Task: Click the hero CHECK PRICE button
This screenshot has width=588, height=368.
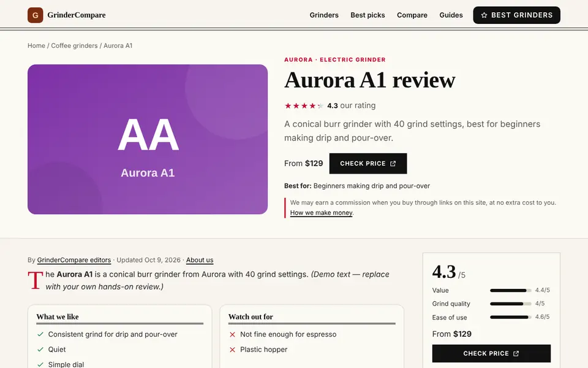Action: (x=368, y=163)
